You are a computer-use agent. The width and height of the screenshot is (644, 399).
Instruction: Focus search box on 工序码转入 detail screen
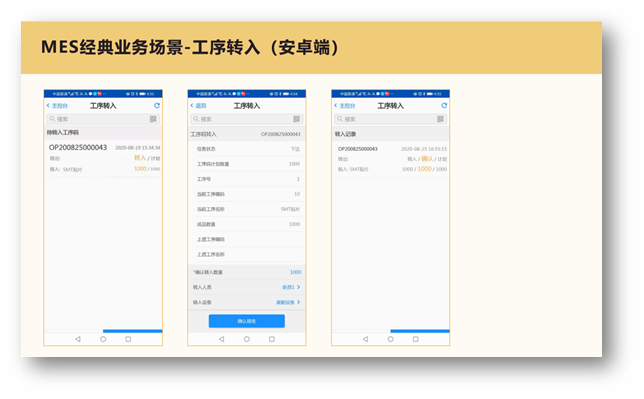(247, 119)
